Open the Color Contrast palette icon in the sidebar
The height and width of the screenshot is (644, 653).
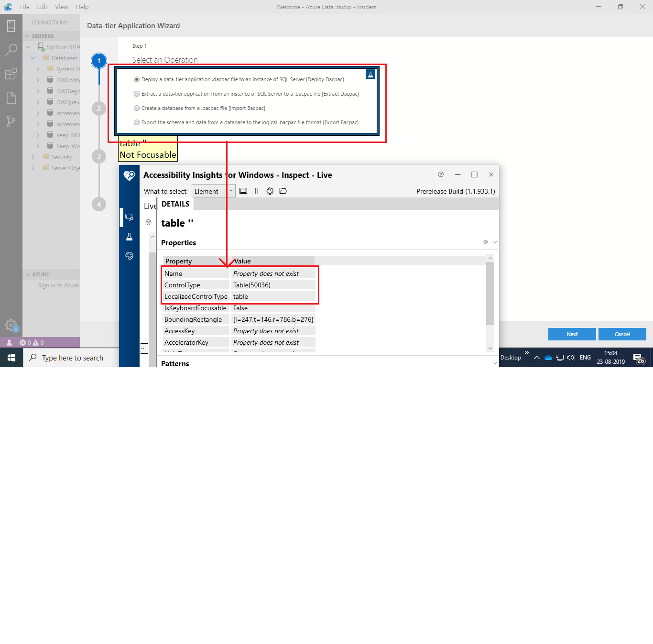click(x=129, y=255)
